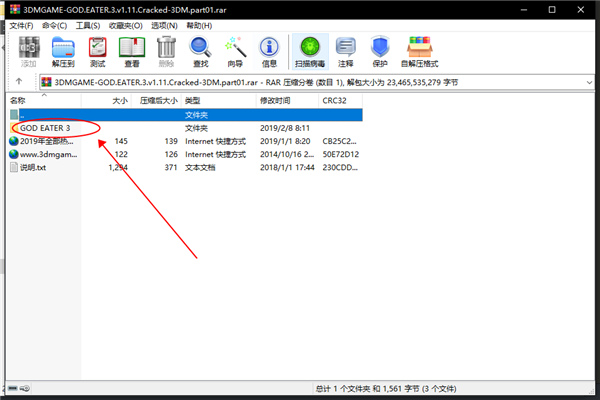Viewport: 600px width, 400px height.
Task: Select the 2019年全部热... shortcut file name
Action: coord(47,141)
